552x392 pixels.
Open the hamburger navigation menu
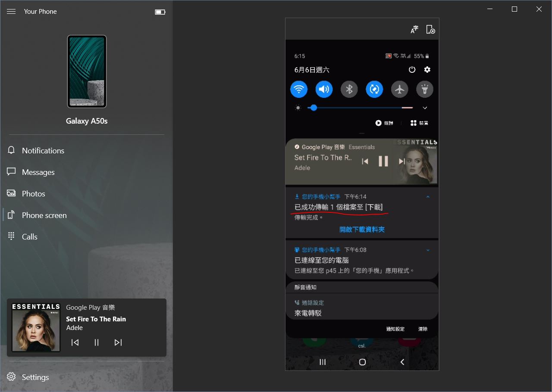pos(11,12)
